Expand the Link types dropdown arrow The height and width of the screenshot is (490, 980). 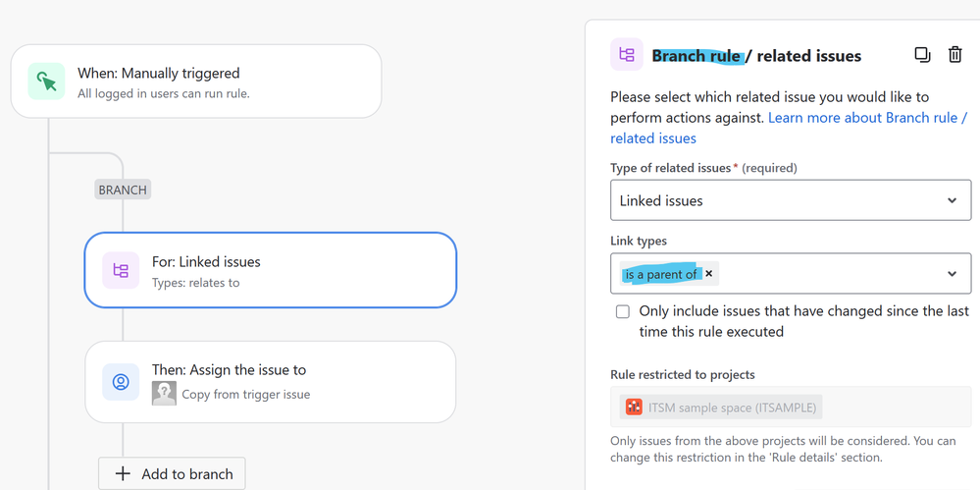pyautogui.click(x=952, y=274)
